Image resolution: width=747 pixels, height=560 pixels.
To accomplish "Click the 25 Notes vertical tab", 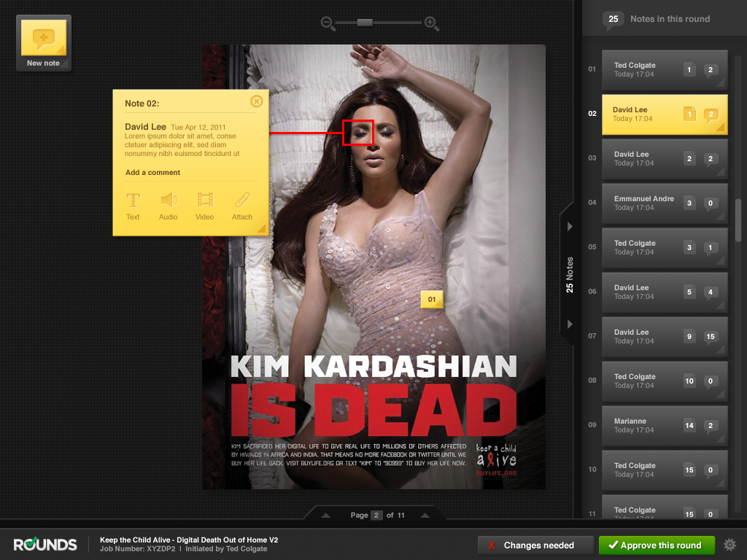I will point(570,275).
